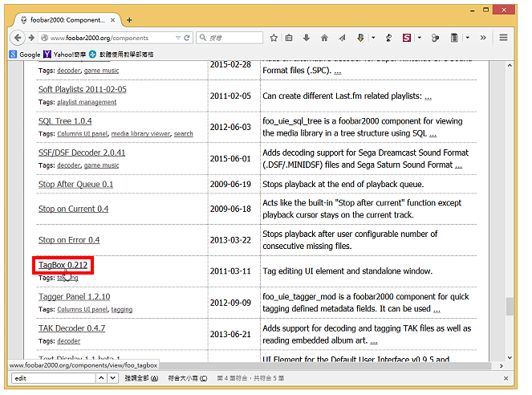Open the SQL Tree 1.0.4 link

65,121
